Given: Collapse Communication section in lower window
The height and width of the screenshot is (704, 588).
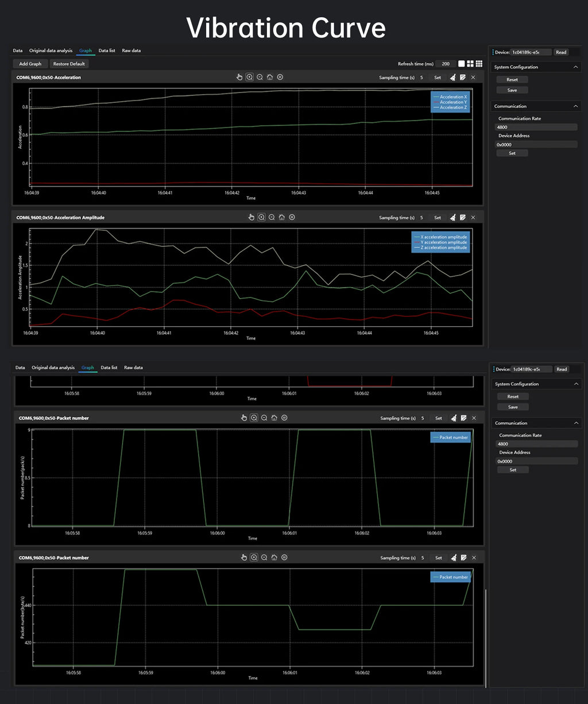Looking at the screenshot, I should pos(577,423).
